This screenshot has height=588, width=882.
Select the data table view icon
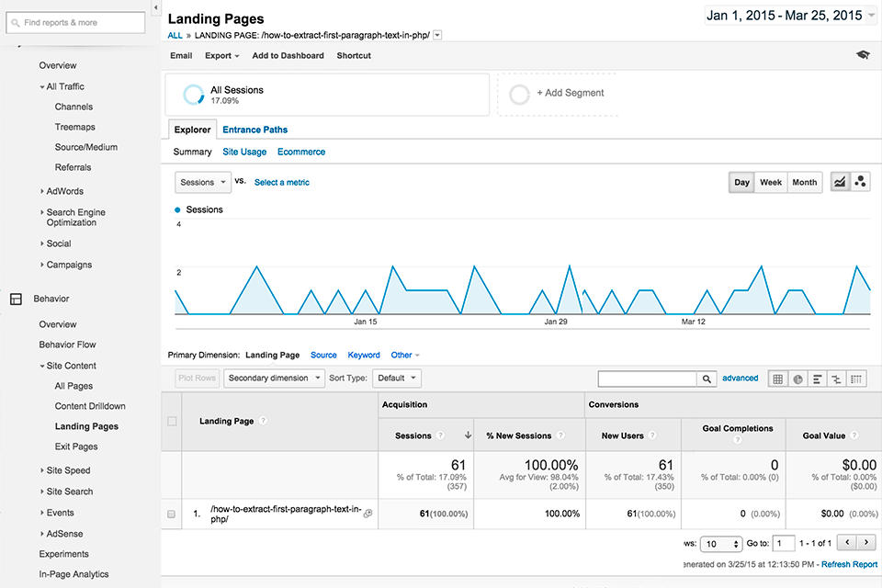pyautogui.click(x=777, y=379)
